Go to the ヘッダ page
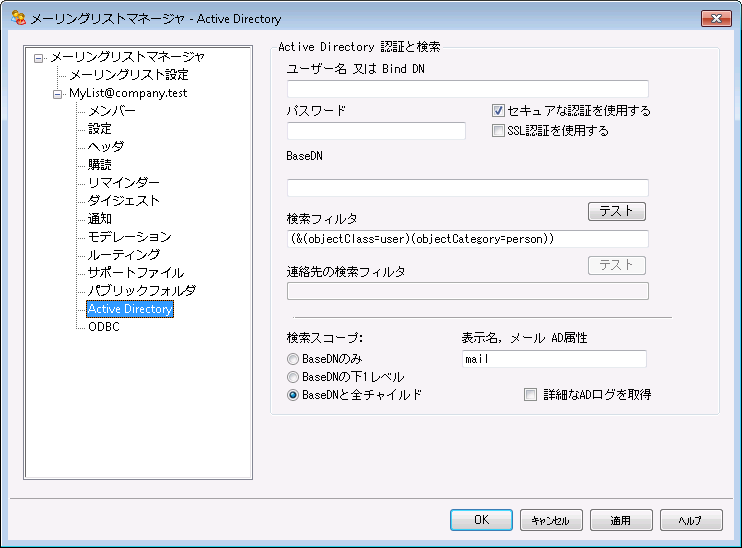The image size is (742, 548). click(x=106, y=147)
